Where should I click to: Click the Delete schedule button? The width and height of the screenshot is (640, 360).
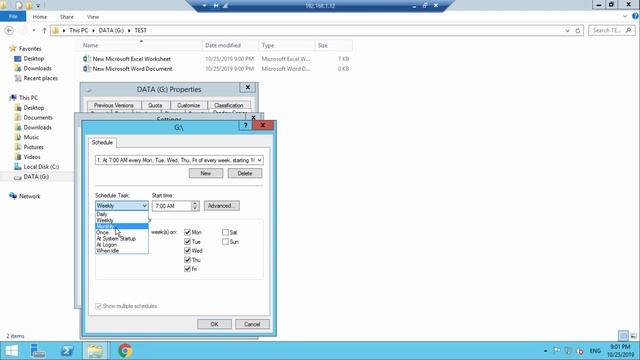coord(245,173)
